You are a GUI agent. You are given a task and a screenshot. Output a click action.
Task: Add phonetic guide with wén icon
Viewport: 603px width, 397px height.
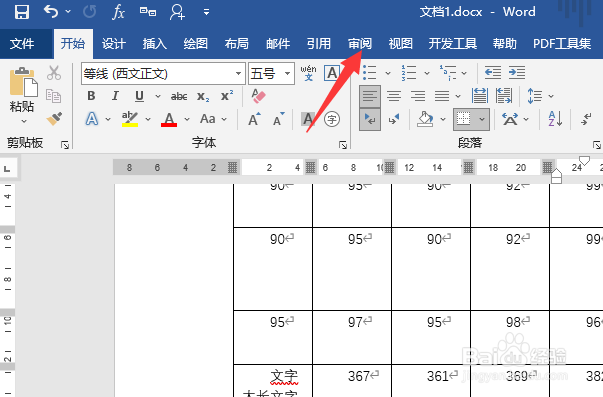click(308, 73)
